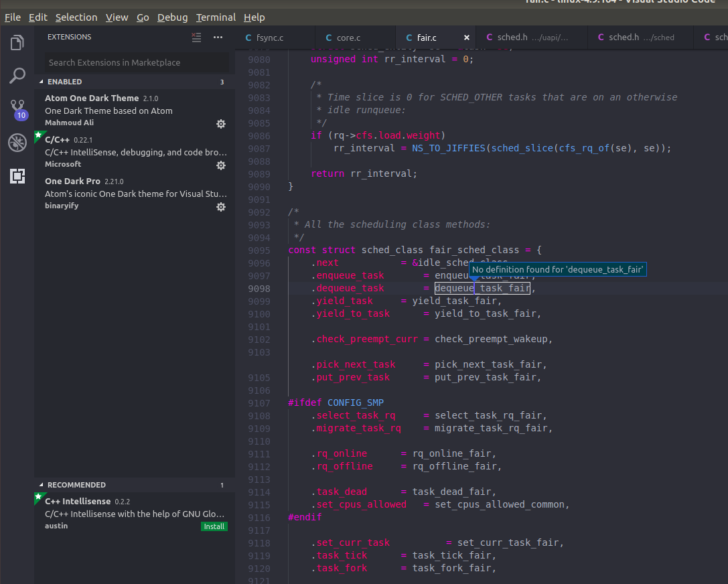Open the Search view from the activity bar
The height and width of the screenshot is (584, 728).
[x=16, y=76]
